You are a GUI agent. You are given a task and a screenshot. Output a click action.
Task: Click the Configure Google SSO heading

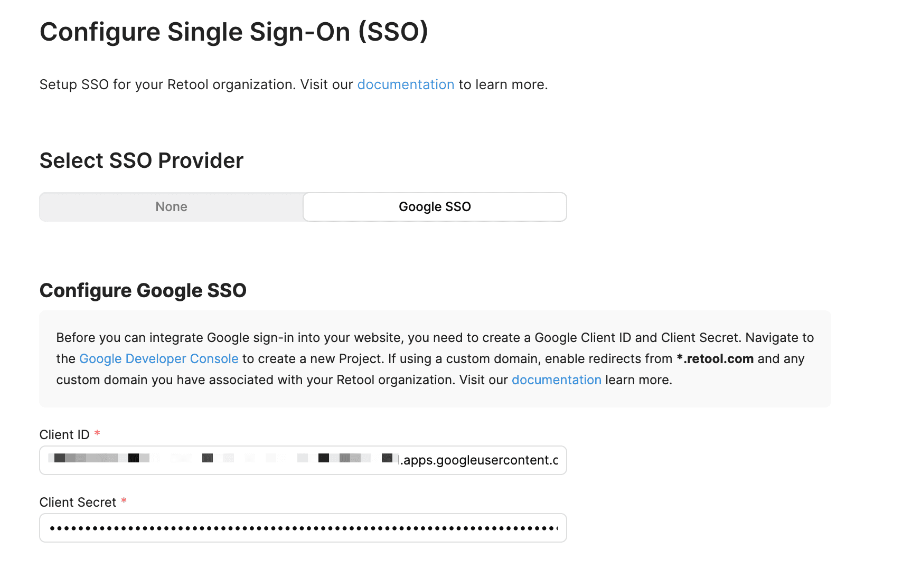(x=143, y=291)
